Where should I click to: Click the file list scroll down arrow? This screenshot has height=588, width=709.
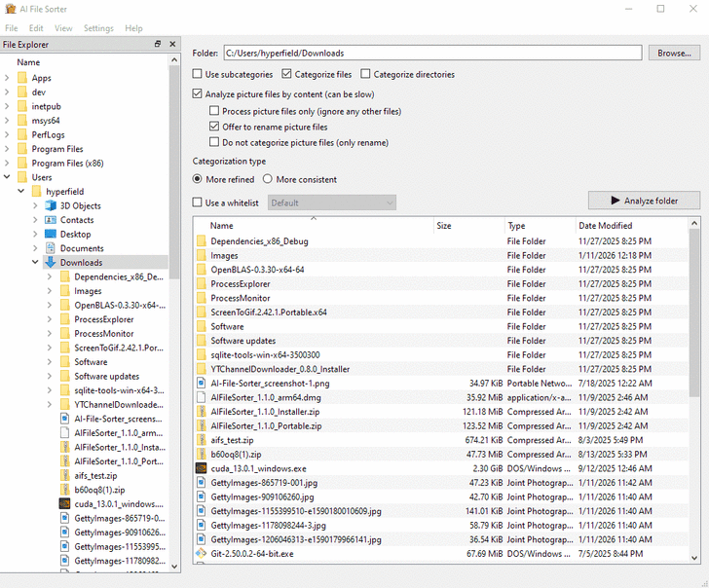tap(694, 558)
